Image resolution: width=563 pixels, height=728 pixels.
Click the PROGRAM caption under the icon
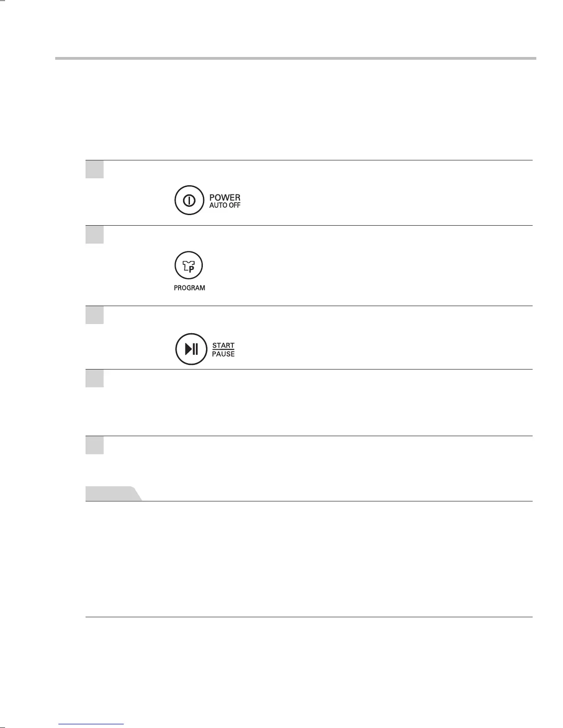tap(190, 288)
